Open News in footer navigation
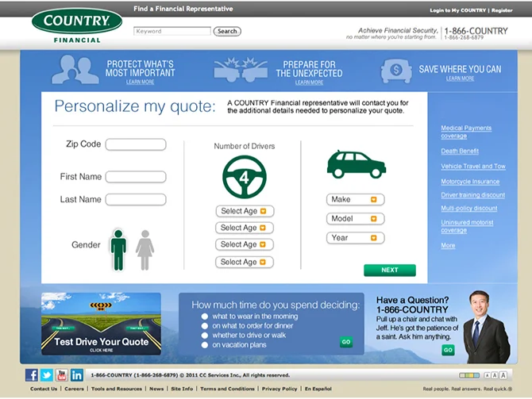The height and width of the screenshot is (399, 532). (x=156, y=389)
